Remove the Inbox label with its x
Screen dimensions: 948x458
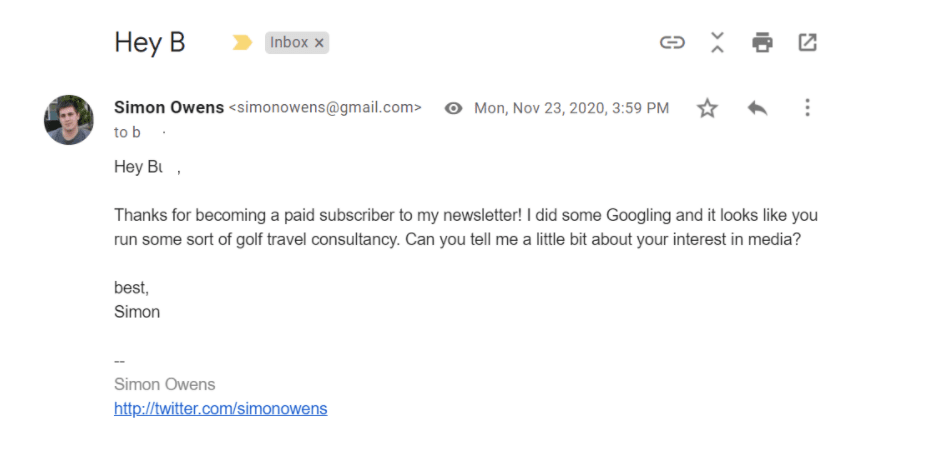(x=319, y=43)
